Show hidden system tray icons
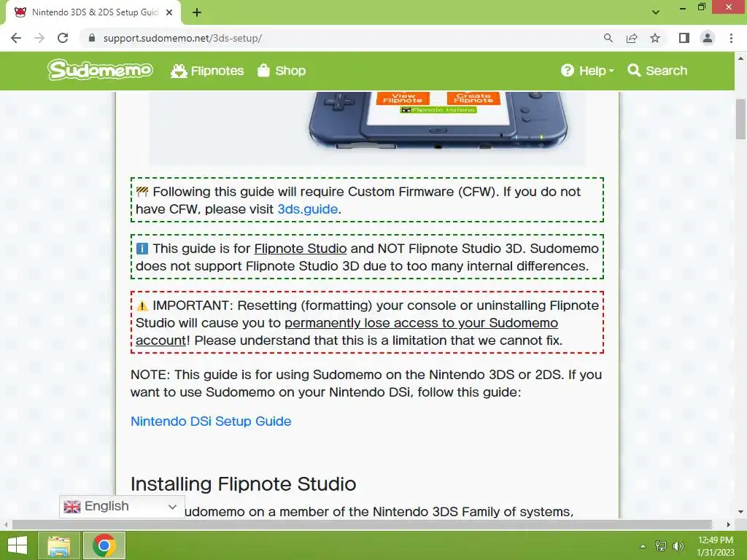 coord(643,546)
